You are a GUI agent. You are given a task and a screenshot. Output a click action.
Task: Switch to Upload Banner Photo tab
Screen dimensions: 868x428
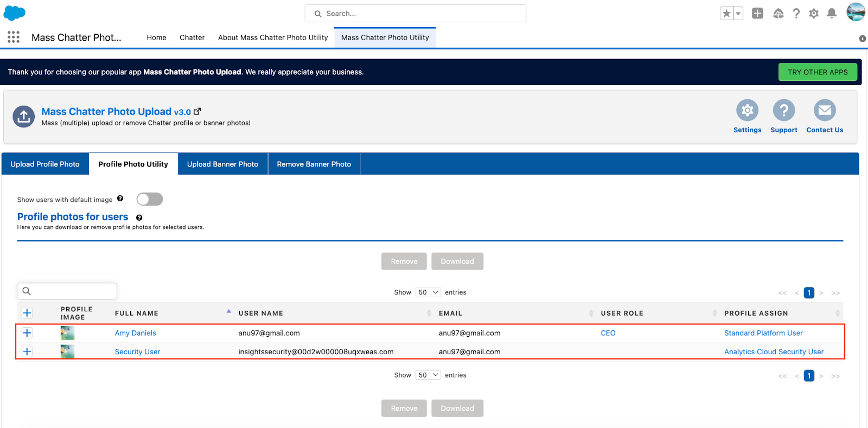(222, 164)
